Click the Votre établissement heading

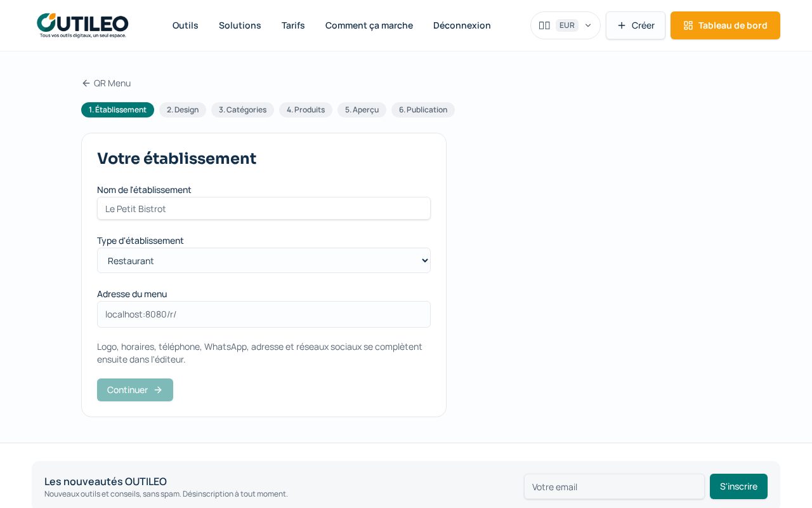click(176, 158)
